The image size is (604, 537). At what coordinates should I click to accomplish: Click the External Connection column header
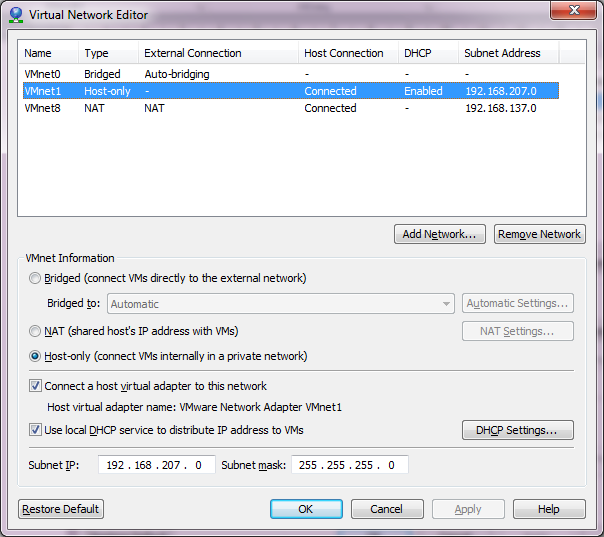click(218, 53)
